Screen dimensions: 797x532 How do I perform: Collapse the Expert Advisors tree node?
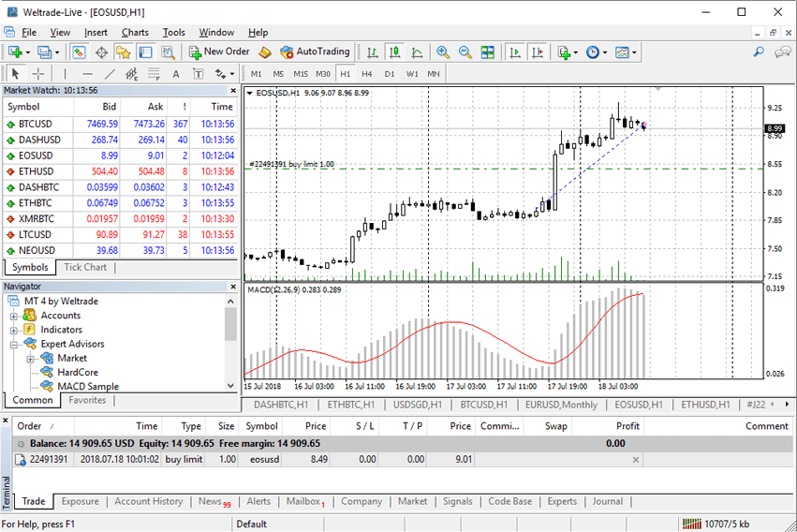pos(15,344)
